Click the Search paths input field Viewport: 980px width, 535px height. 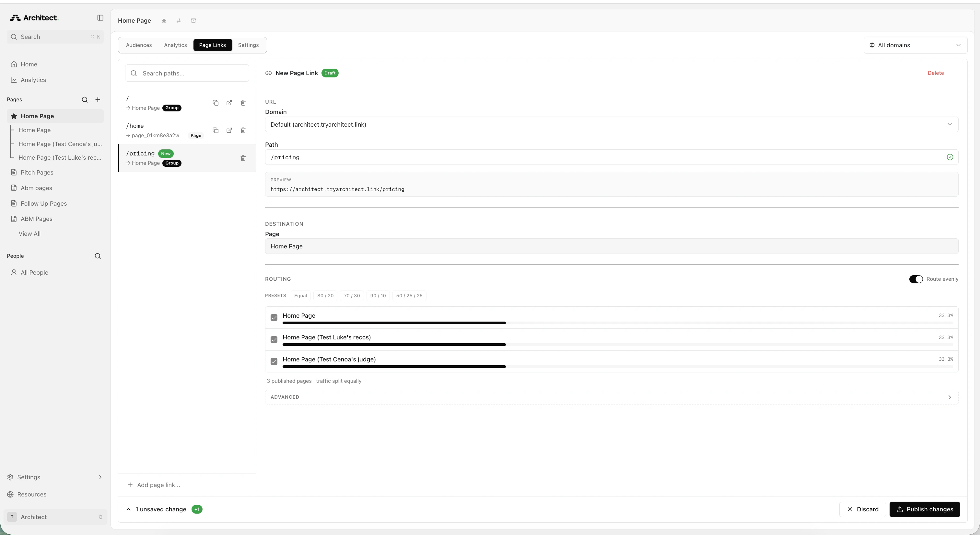click(187, 73)
